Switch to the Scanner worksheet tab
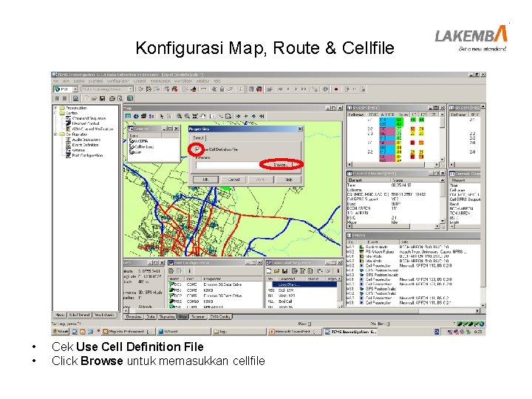This screenshot has height=399, width=532. pos(198,316)
